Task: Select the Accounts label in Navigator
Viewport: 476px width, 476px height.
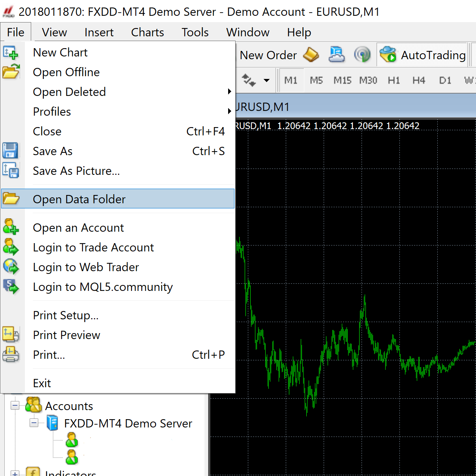Action: [69, 406]
